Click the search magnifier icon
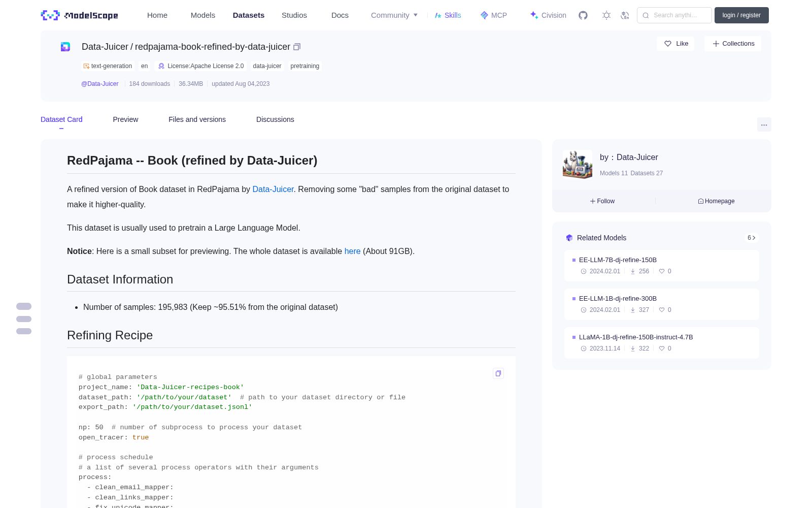Viewport: 812px width, 508px height. (646, 15)
